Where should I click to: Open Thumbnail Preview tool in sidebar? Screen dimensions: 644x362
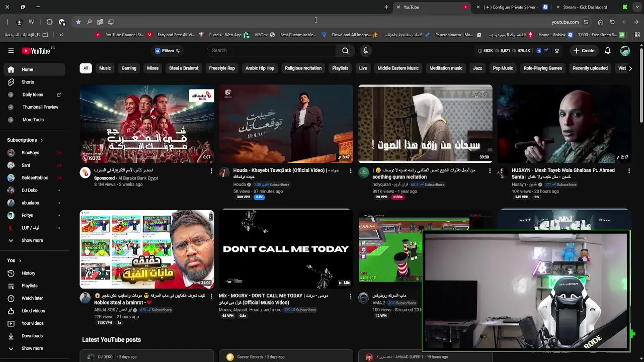click(40, 107)
